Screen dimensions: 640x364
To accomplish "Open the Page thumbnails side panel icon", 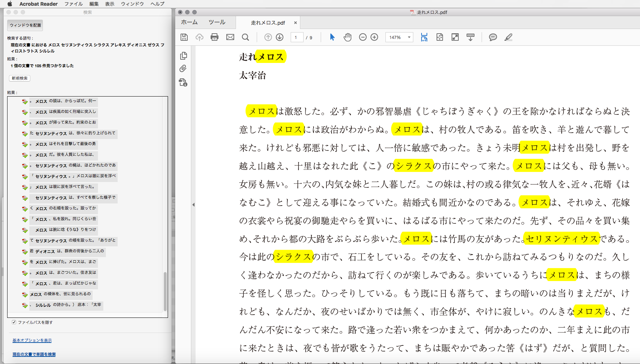I will click(183, 56).
